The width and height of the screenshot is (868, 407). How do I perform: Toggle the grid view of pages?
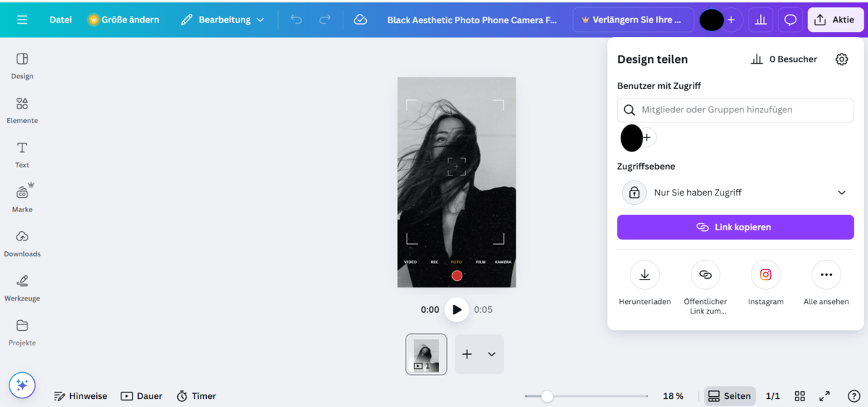point(799,396)
